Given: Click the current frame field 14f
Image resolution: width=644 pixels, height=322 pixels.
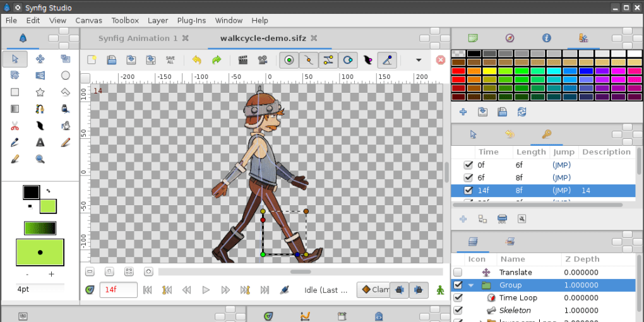Looking at the screenshot, I should [x=118, y=290].
